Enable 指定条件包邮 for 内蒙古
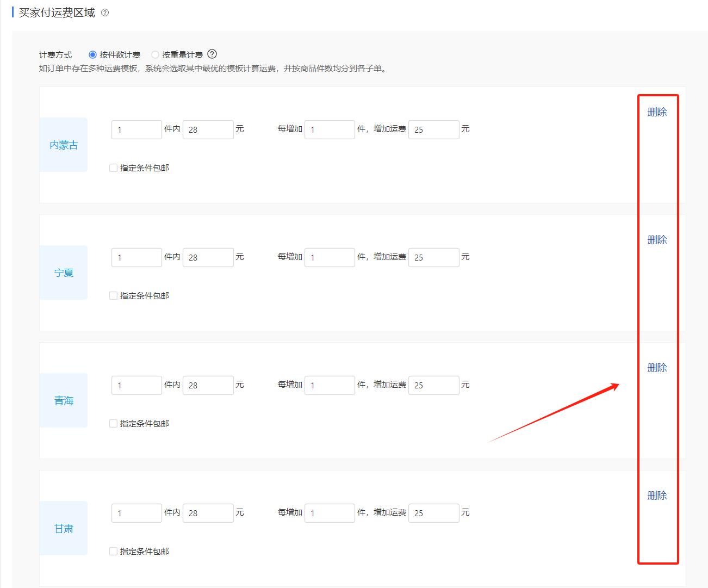708x588 pixels. [x=113, y=168]
